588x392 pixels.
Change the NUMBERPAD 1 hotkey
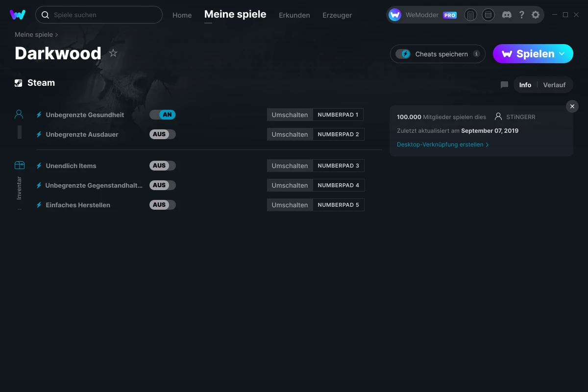338,115
